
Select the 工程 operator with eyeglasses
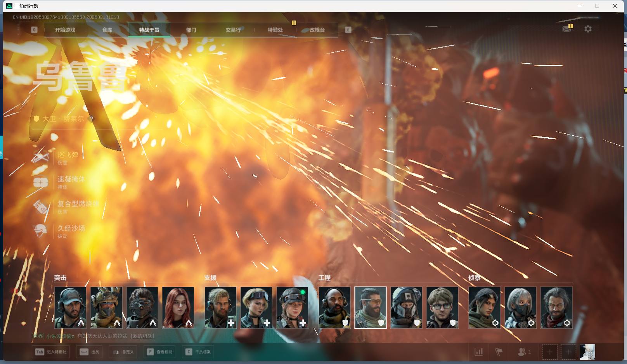tap(442, 308)
